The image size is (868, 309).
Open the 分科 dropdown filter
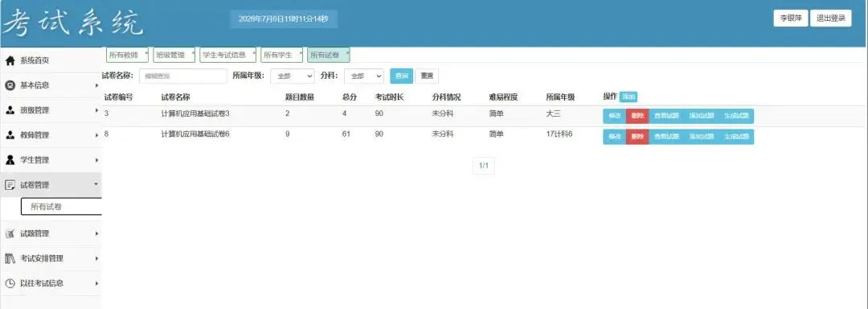[364, 76]
